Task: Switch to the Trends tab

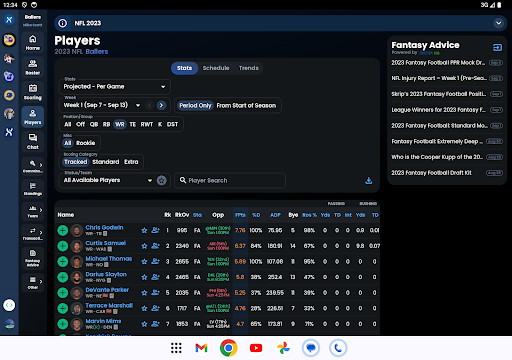Action: pos(249,68)
